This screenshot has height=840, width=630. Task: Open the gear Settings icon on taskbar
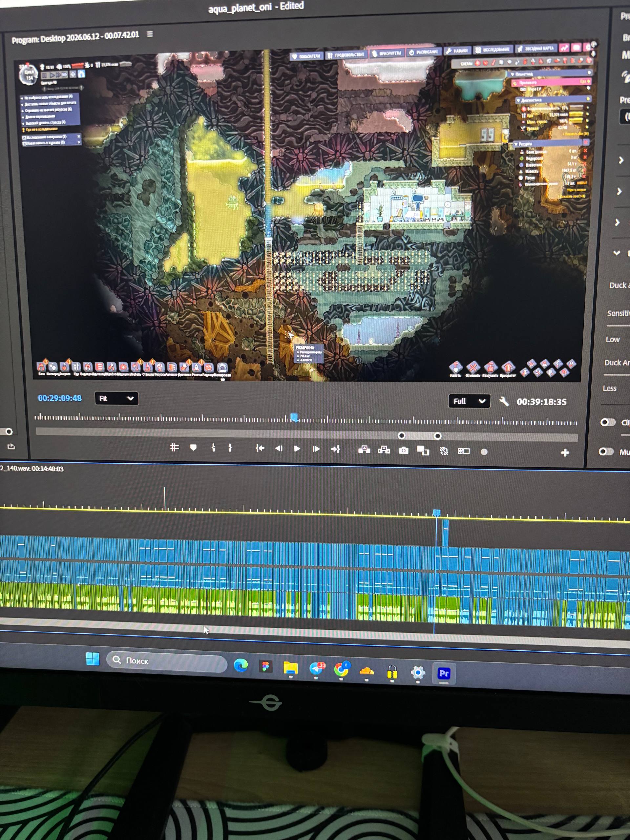tap(418, 673)
